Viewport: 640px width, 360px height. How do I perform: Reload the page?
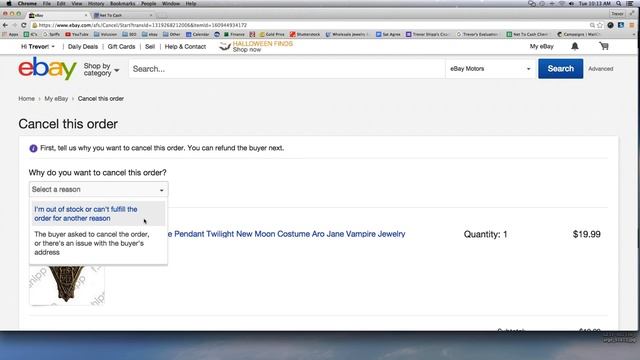[24, 25]
